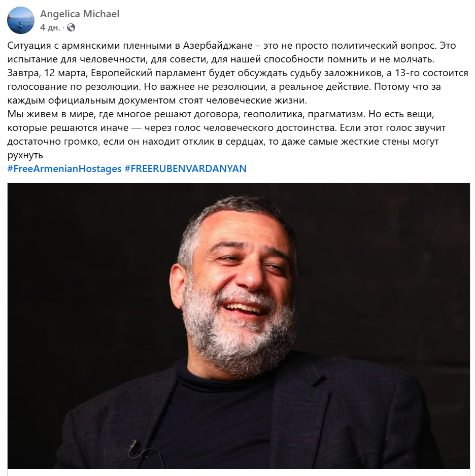
Task: Click the phrase "Европейский парламент" in text
Action: [148, 73]
